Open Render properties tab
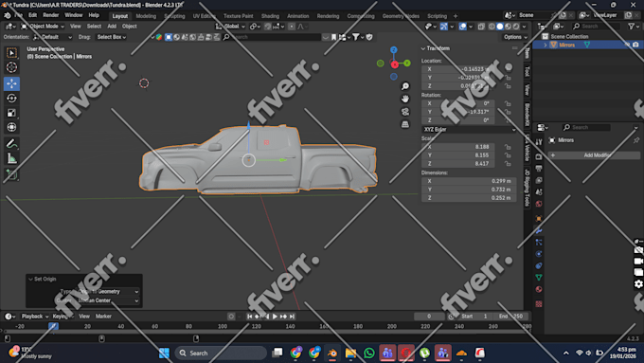Screen dimensions: 644x363 click(x=539, y=156)
